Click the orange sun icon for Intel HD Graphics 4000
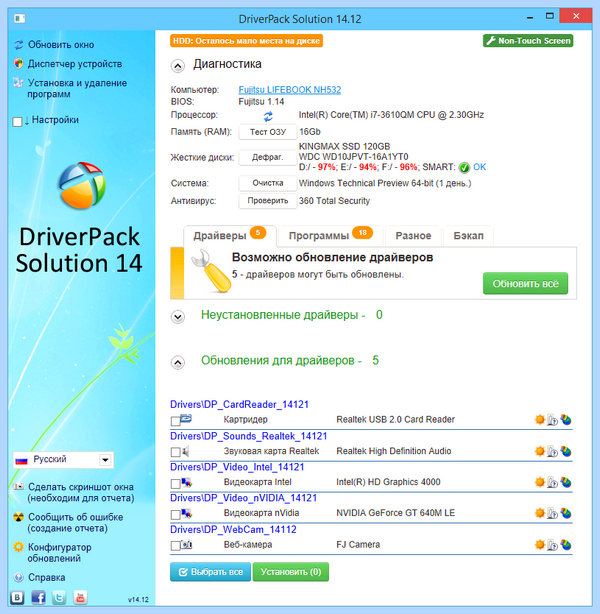 [x=540, y=482]
